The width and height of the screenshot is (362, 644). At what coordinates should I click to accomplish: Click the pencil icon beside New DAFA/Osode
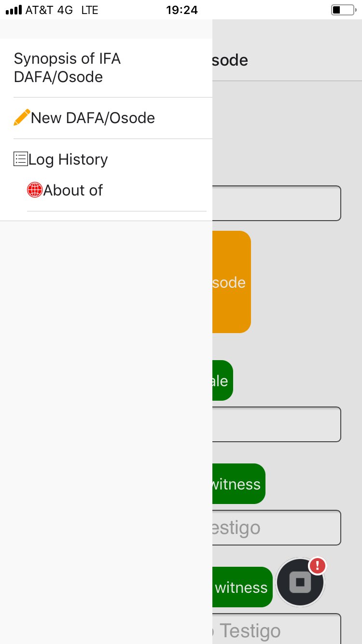click(22, 118)
